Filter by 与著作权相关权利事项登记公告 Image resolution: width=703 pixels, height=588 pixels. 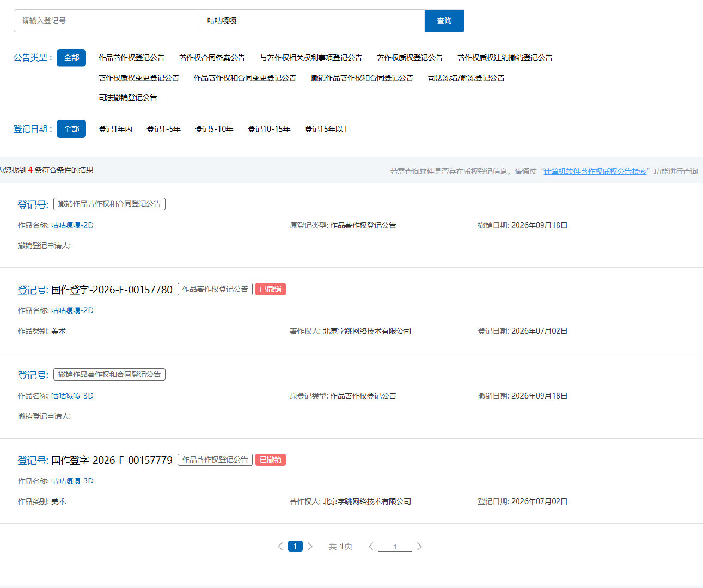[311, 58]
